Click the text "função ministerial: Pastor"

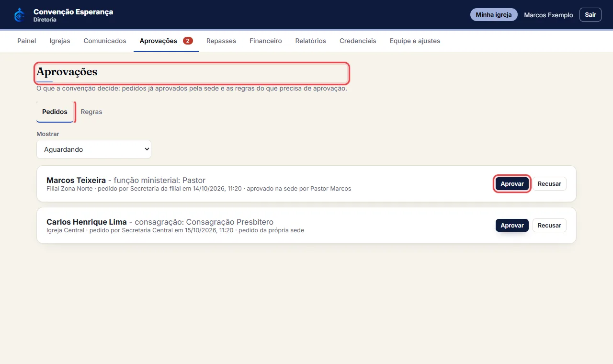[159, 180]
